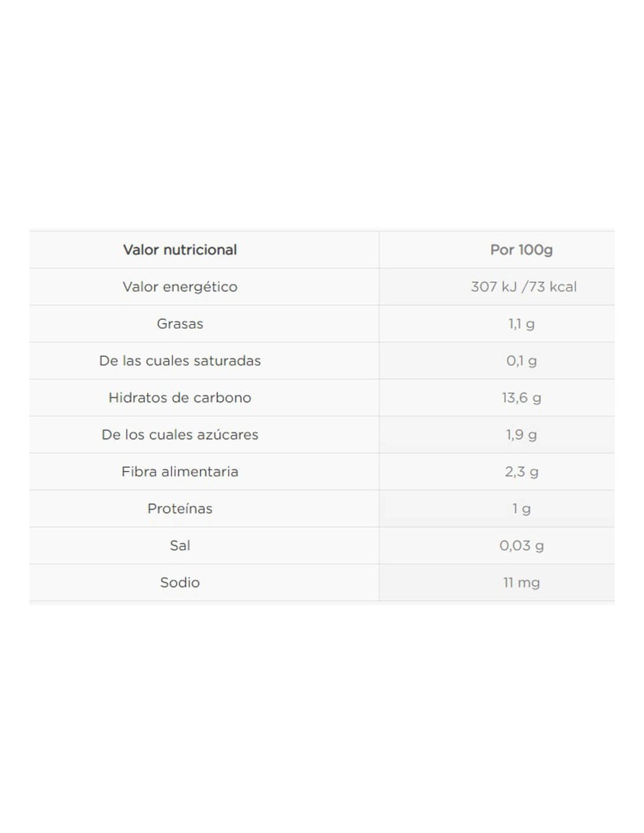Select the '0,03 g' salt value
This screenshot has width=644, height=833.
point(521,545)
